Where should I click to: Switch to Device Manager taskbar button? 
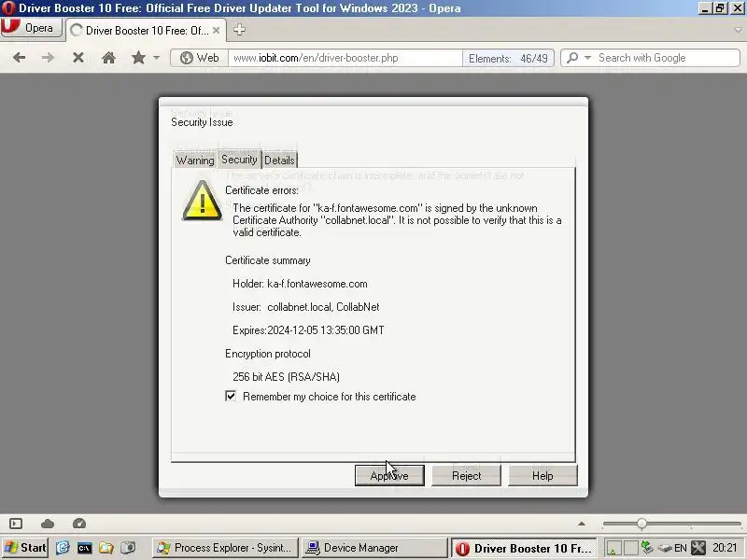[x=374, y=548]
